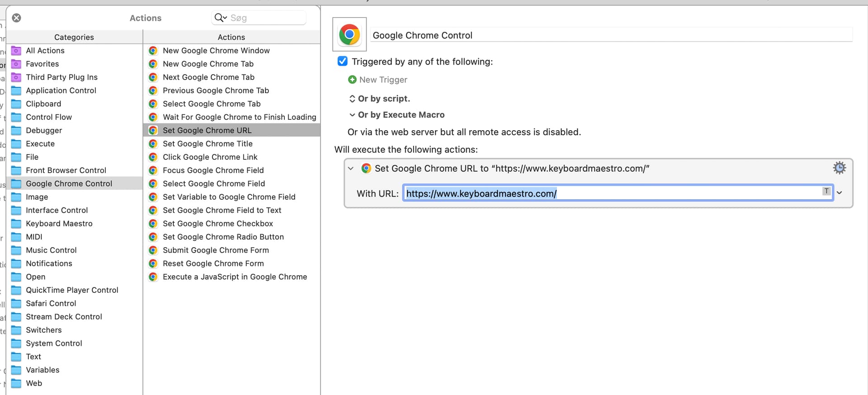Open the search magnifier dropdown
The width and height of the screenshot is (868, 395).
point(220,18)
